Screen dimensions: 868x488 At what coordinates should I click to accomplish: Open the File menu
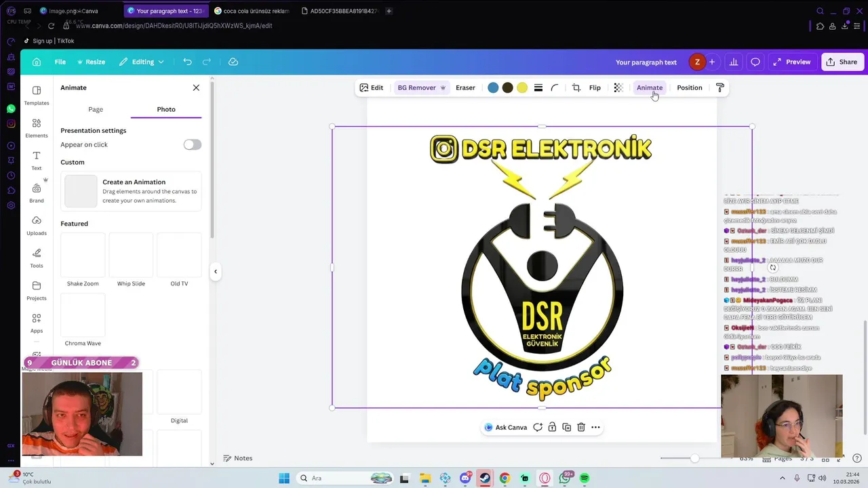tap(60, 62)
